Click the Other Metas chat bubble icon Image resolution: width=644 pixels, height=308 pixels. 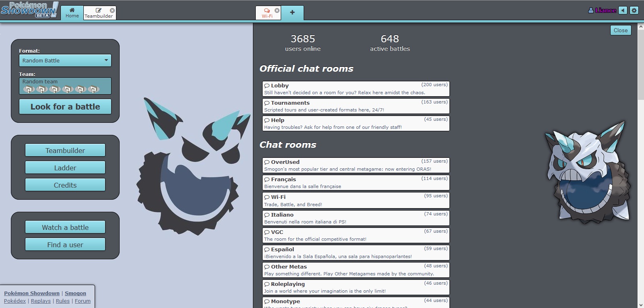267,267
